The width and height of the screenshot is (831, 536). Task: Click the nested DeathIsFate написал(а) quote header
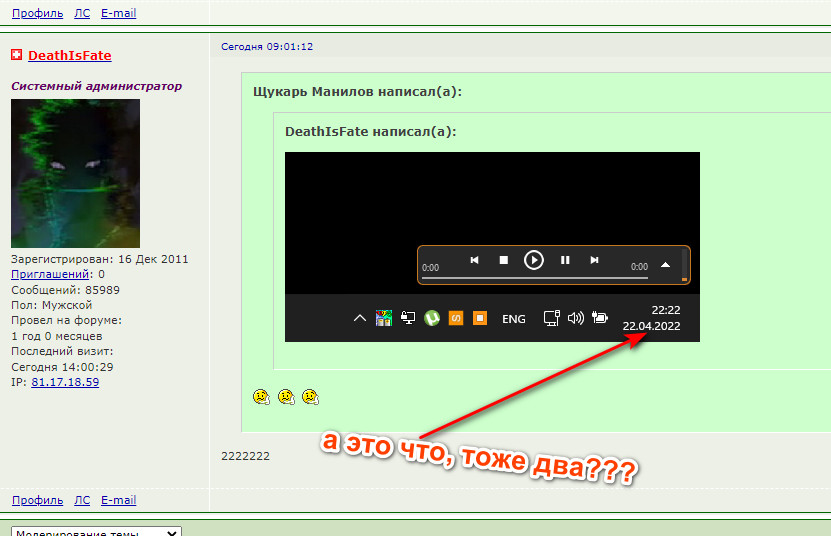(370, 131)
